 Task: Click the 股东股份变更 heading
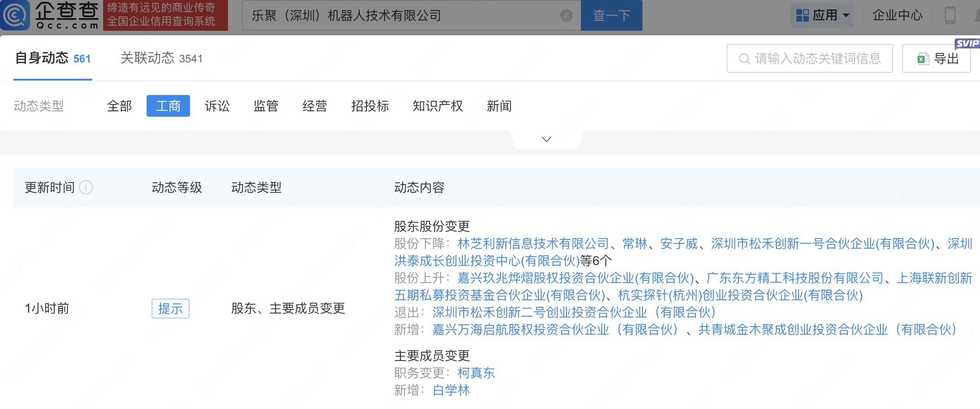(432, 226)
